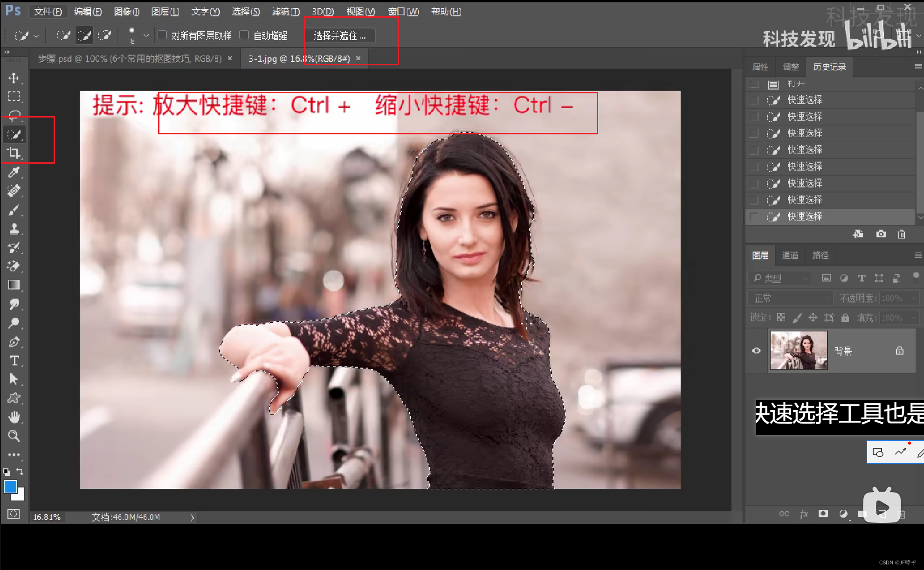Select the Hand tool
The image size is (924, 570).
(x=14, y=417)
